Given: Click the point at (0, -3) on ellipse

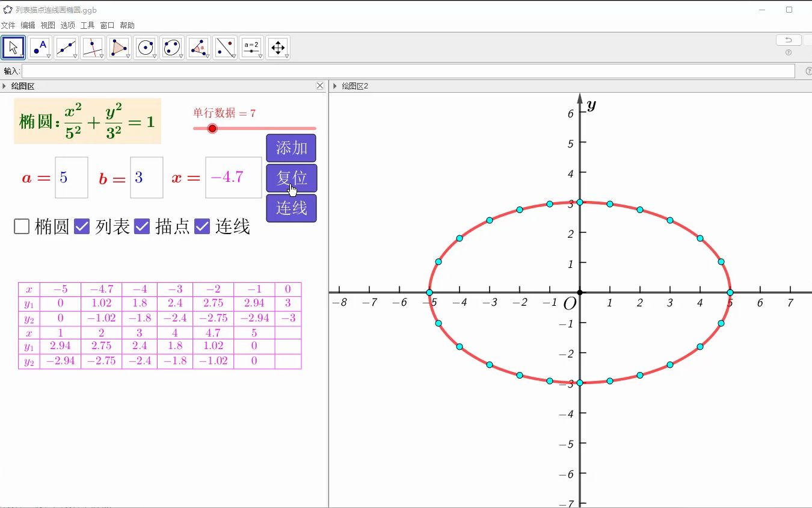Looking at the screenshot, I should point(579,383).
